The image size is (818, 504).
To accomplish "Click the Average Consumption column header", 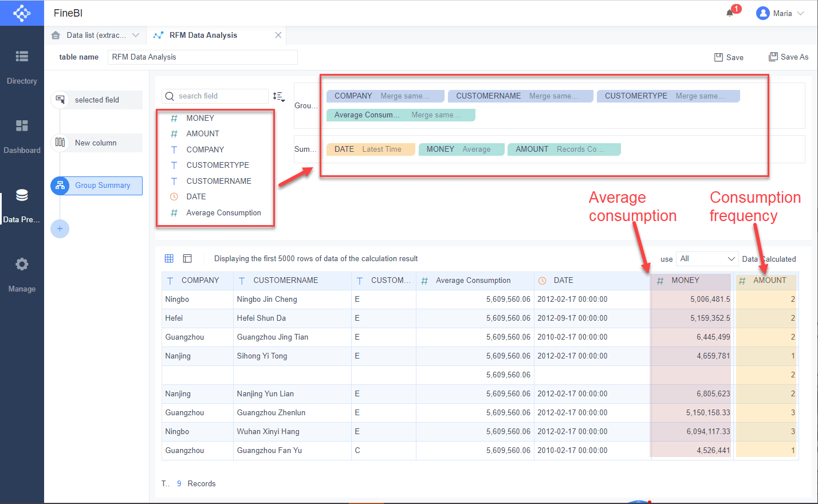I will click(x=475, y=281).
